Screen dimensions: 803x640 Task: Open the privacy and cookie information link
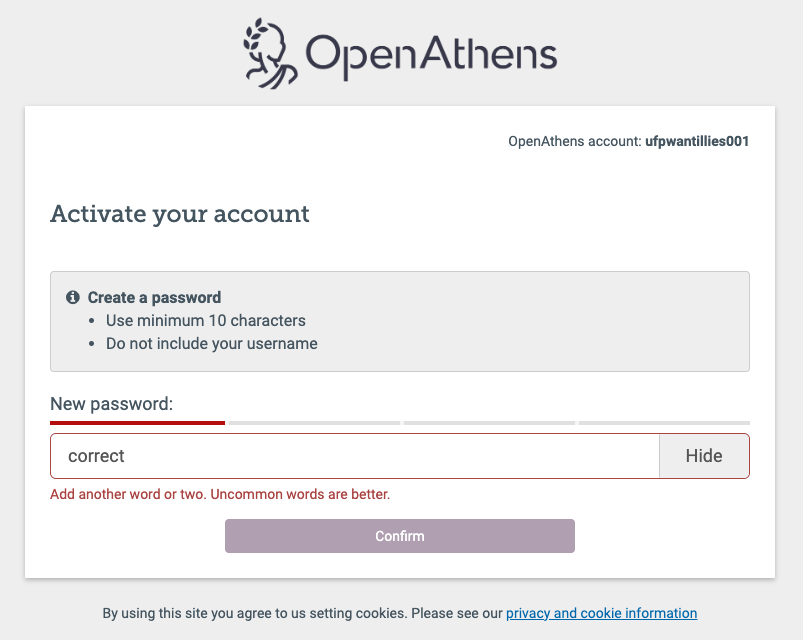tap(601, 613)
